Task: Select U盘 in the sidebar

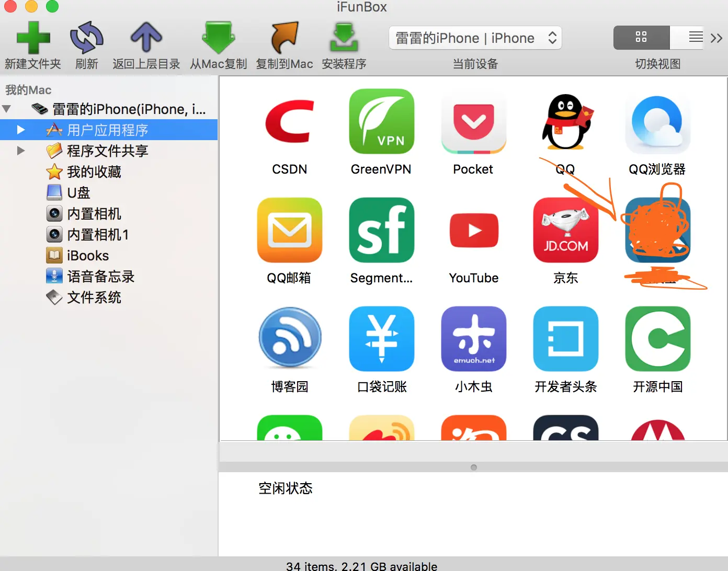Action: pos(109,192)
